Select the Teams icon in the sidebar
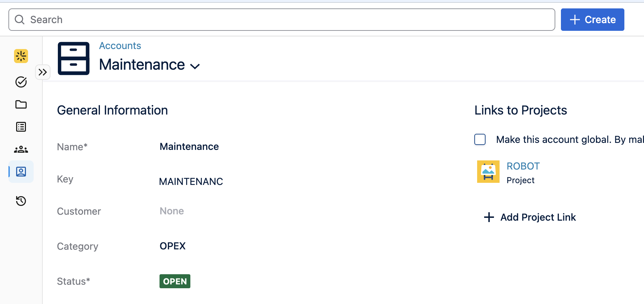The height and width of the screenshot is (304, 644). (21, 149)
